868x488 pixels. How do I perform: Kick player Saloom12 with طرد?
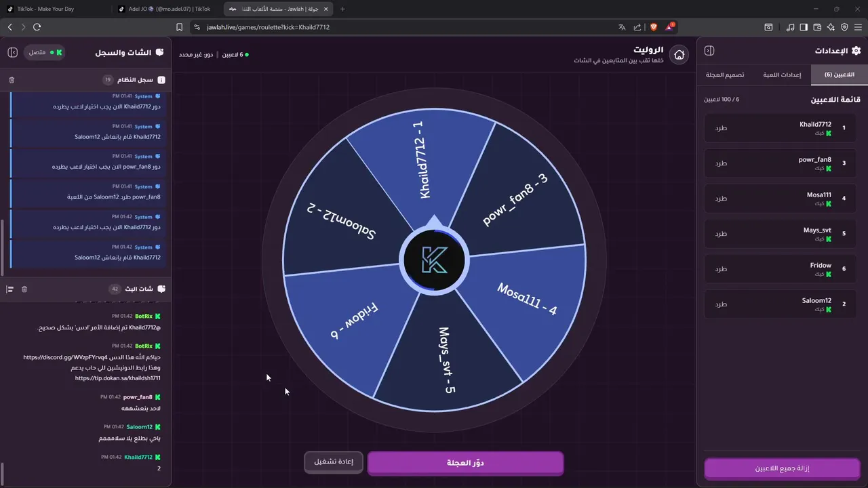coord(721,304)
